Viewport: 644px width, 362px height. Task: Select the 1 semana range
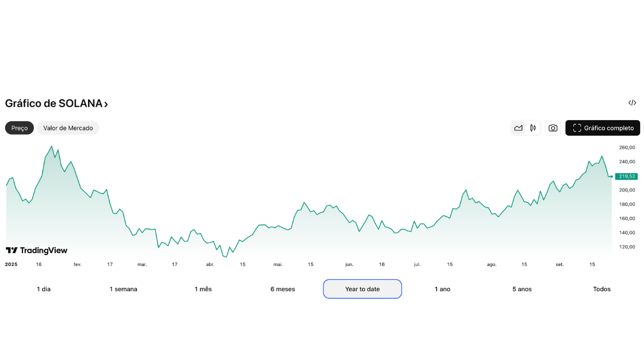coord(123,289)
